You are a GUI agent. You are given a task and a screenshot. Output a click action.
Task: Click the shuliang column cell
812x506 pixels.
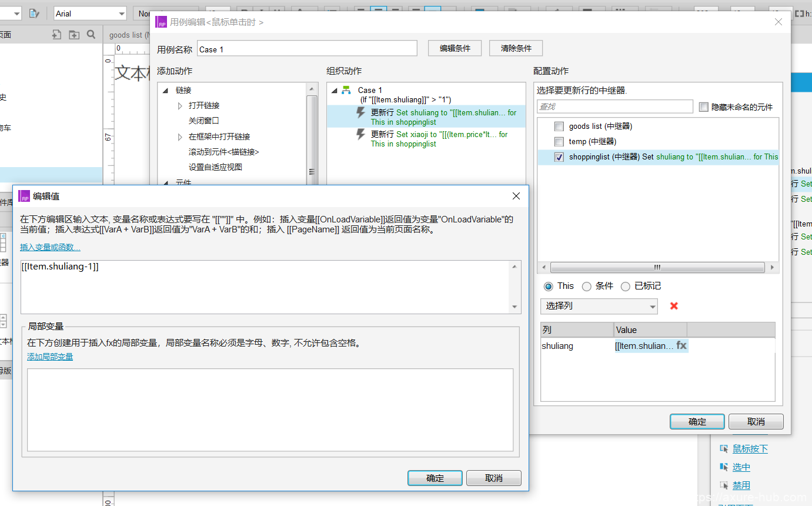click(577, 346)
